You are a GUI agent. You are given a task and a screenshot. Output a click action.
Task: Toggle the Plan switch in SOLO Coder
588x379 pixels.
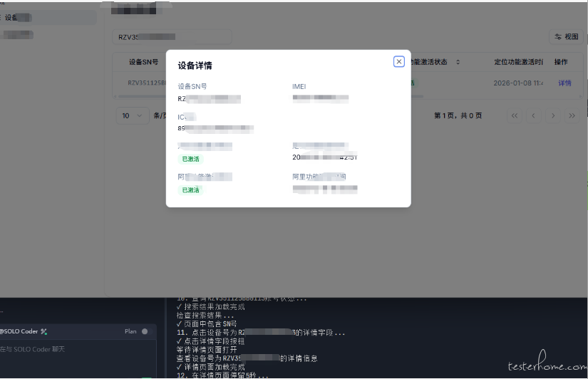click(145, 331)
